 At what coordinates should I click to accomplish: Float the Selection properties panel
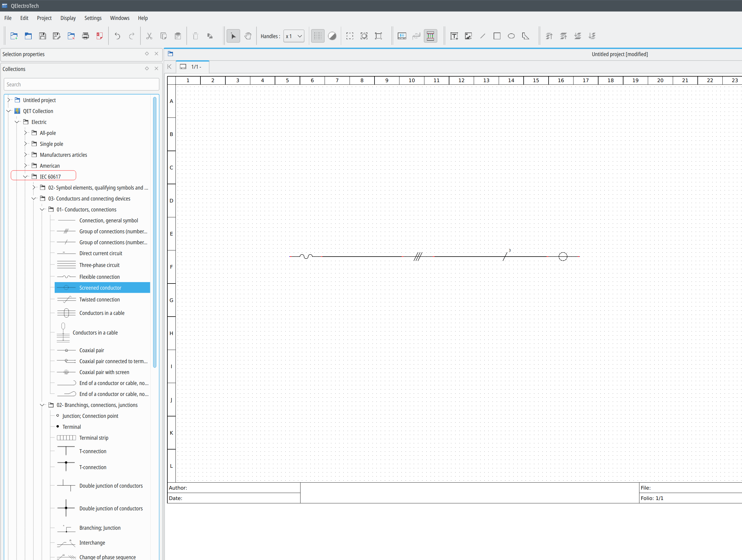[x=147, y=54]
